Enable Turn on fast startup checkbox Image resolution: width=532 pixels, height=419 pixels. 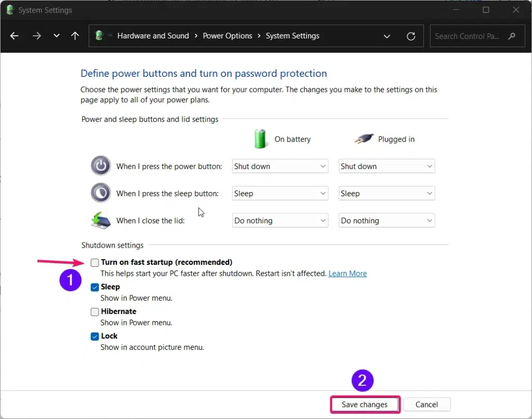click(x=95, y=262)
